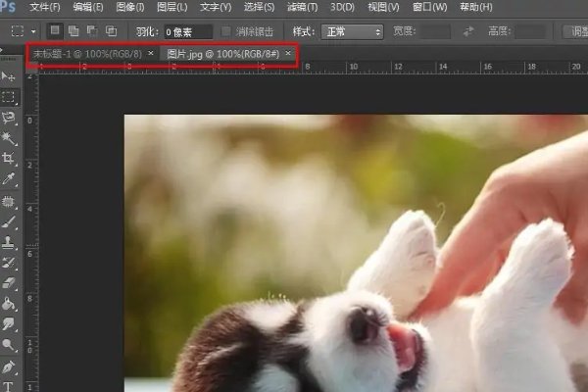Select the History Brush tool
Screen dimensions: 588x392
8,263
